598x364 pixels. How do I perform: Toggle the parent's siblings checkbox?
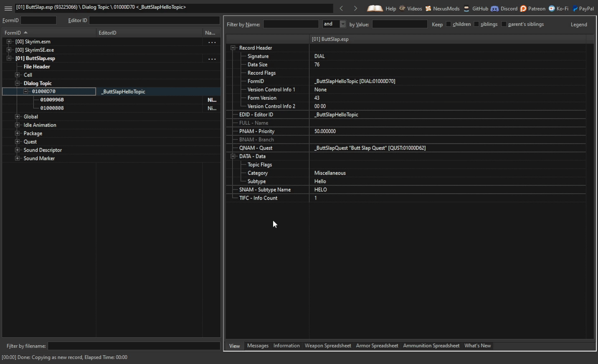point(504,24)
